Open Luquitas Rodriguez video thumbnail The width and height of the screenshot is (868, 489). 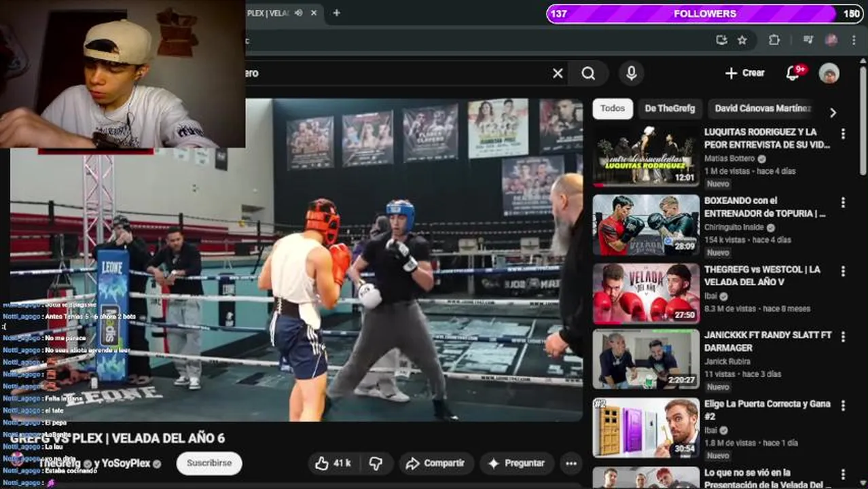coord(646,156)
